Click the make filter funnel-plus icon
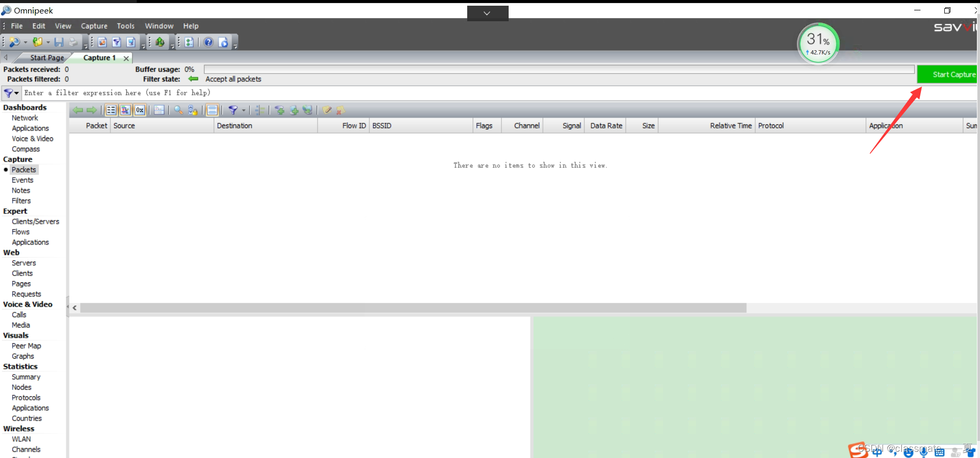980x458 pixels. [x=279, y=110]
